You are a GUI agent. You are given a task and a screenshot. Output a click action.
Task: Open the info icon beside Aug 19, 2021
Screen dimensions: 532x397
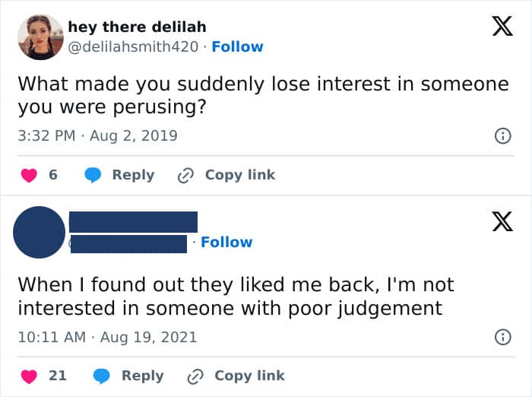click(502, 337)
